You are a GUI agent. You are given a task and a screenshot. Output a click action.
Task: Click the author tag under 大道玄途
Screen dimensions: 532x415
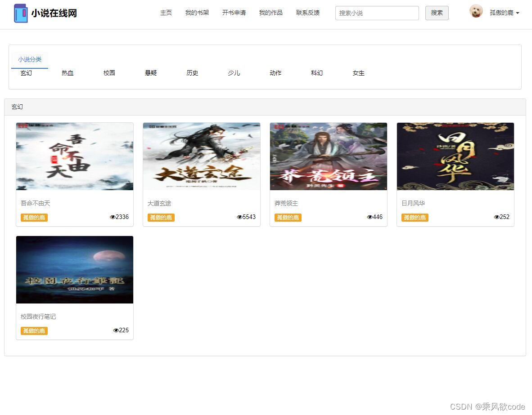(161, 218)
